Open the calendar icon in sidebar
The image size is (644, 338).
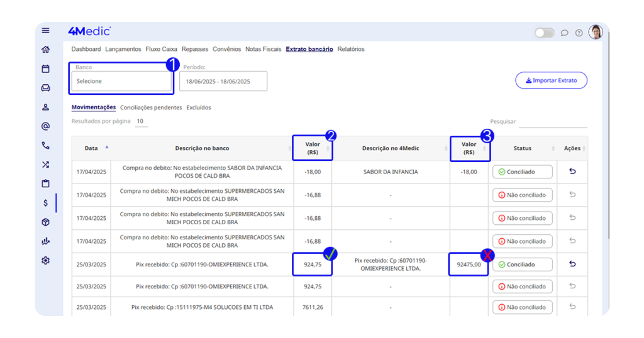[x=45, y=69]
